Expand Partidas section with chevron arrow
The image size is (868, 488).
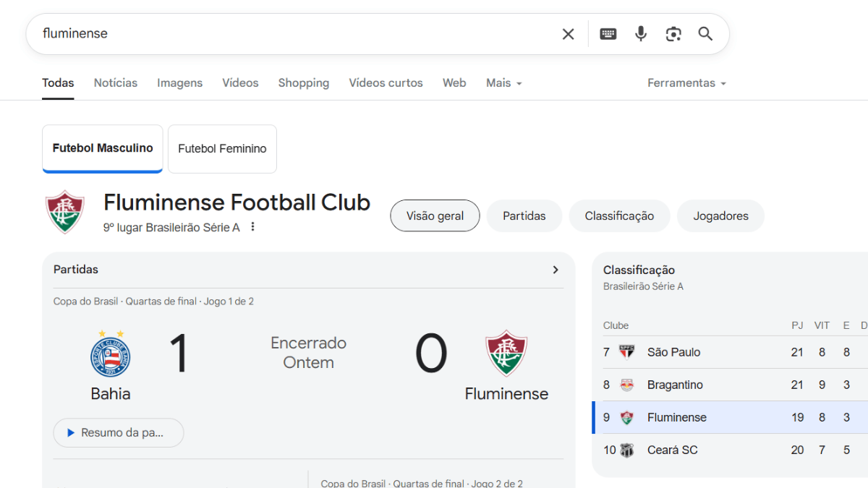coord(556,270)
